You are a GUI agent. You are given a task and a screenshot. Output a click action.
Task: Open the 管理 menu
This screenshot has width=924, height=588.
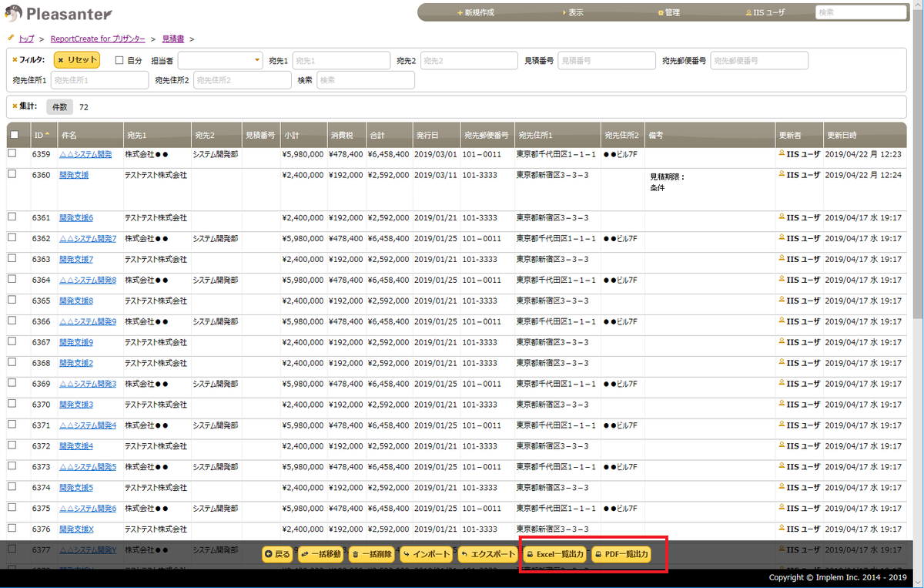click(669, 12)
